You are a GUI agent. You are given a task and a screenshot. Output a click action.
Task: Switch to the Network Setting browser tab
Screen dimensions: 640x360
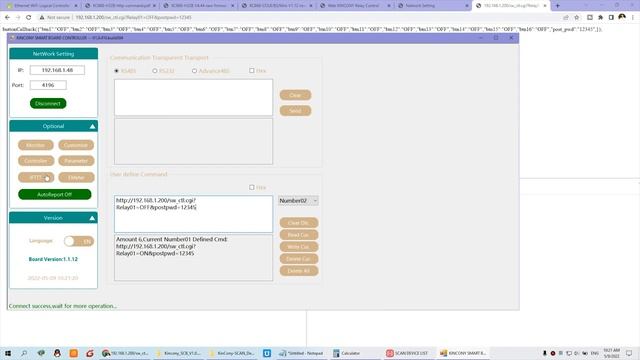(x=433, y=6)
